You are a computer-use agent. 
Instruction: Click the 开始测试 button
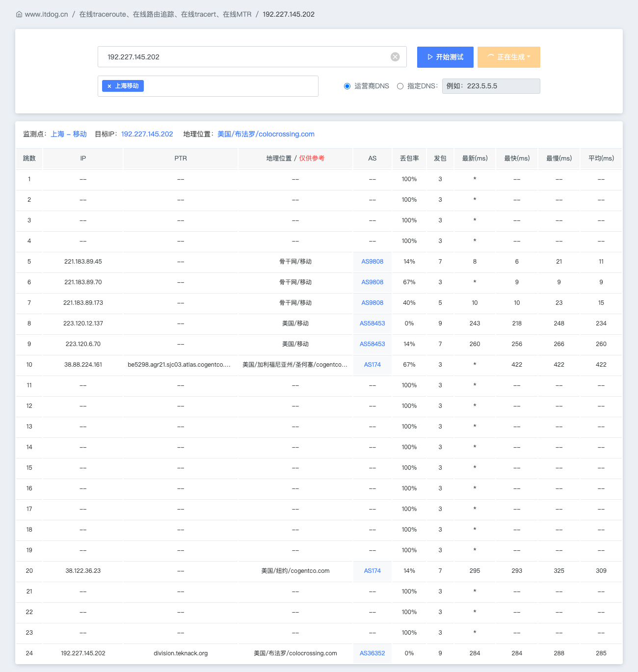coord(445,57)
